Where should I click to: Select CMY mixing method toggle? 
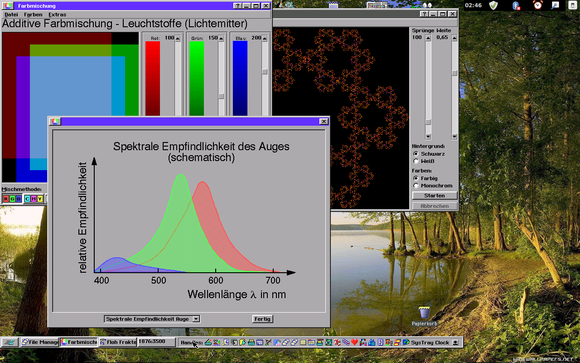[x=34, y=199]
